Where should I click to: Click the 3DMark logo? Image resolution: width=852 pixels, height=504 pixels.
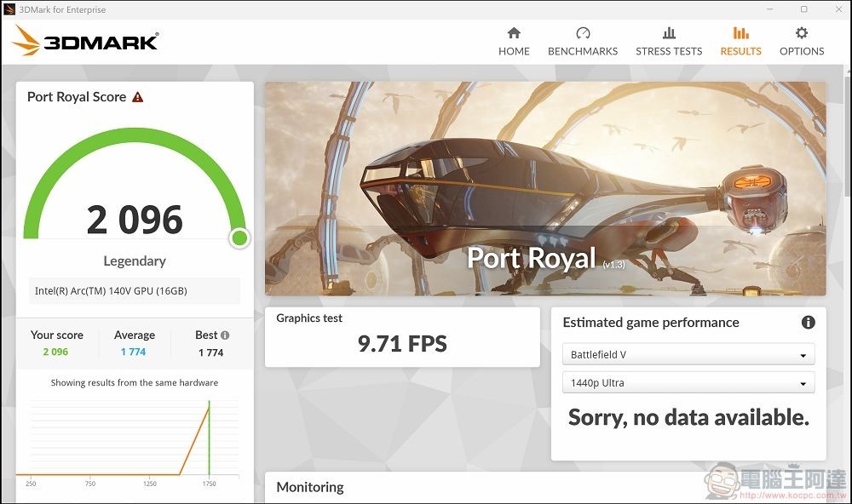(85, 41)
